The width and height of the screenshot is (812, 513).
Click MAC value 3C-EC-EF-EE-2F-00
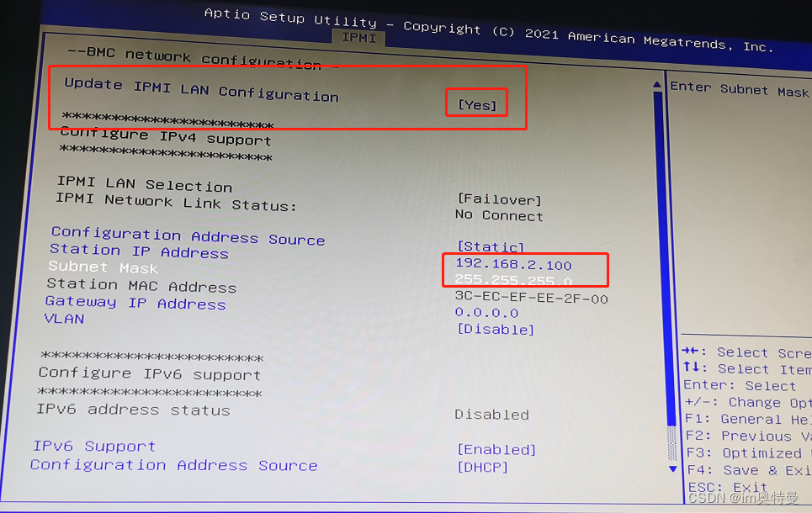pos(531,297)
